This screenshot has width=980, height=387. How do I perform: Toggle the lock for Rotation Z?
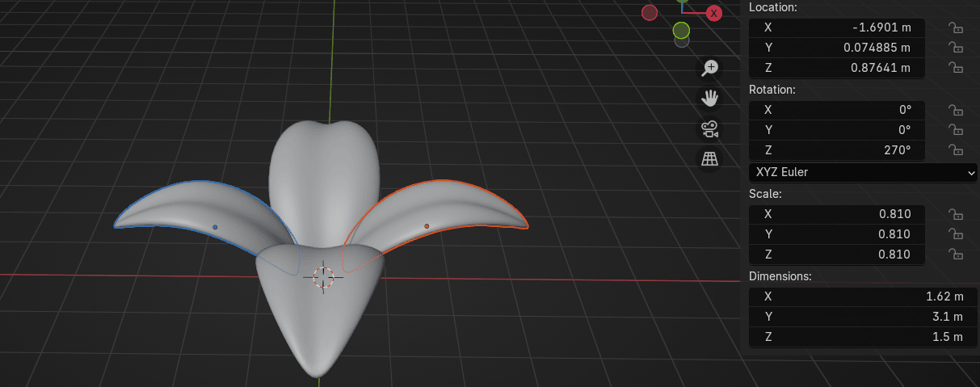pyautogui.click(x=955, y=149)
